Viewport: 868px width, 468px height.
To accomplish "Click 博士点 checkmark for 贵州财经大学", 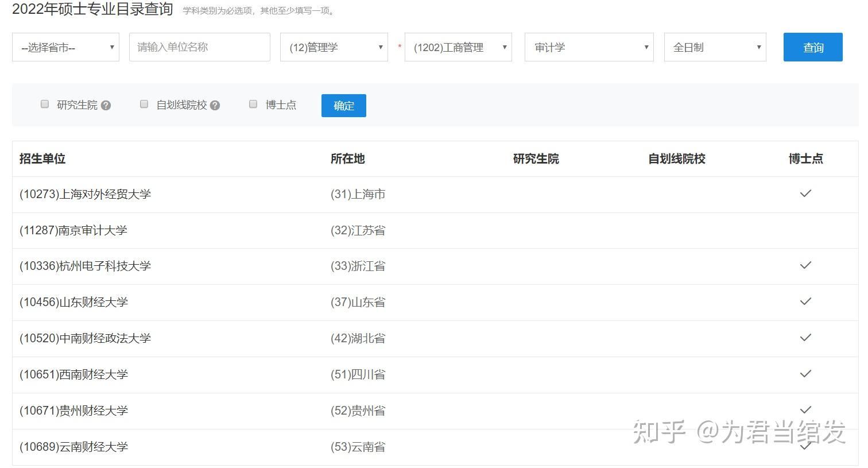I will [805, 410].
